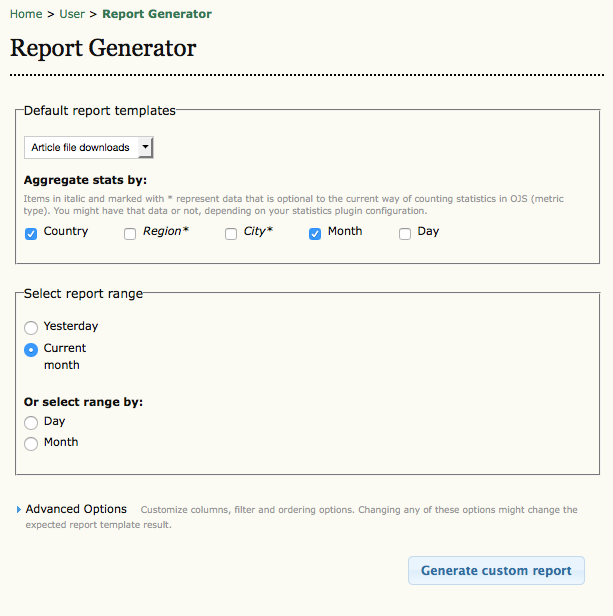Click the Customize columns, filter and ordering description
Image resolution: width=613 pixels, height=616 pixels.
click(x=301, y=517)
